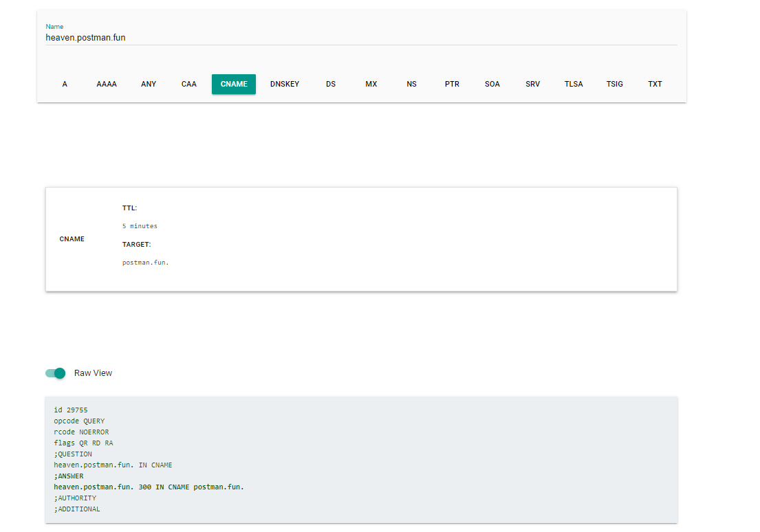
Task: Click the 'CNAME' label in result card
Action: click(72, 239)
